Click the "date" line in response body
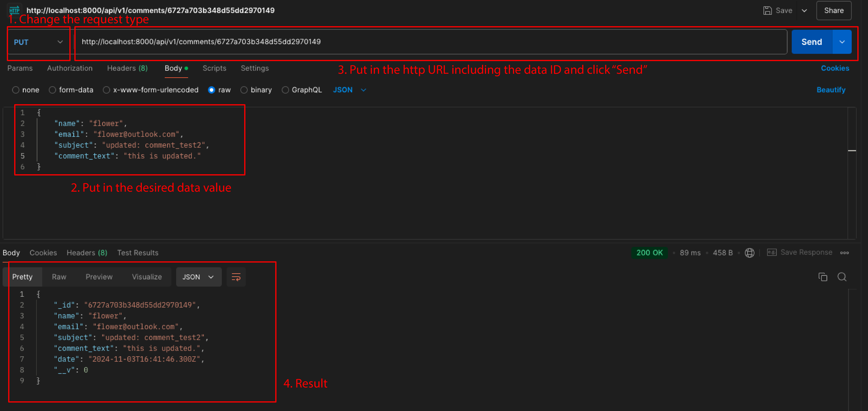 tap(129, 359)
